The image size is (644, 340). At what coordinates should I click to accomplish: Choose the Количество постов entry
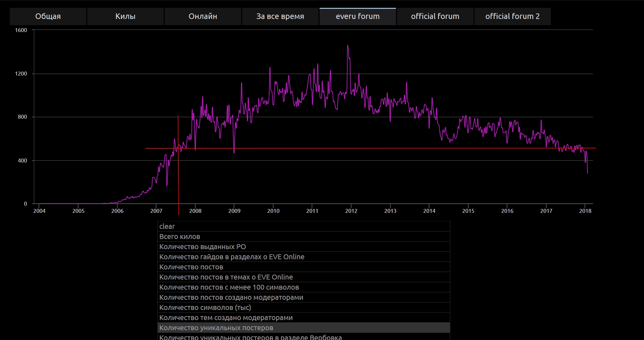[304, 267]
